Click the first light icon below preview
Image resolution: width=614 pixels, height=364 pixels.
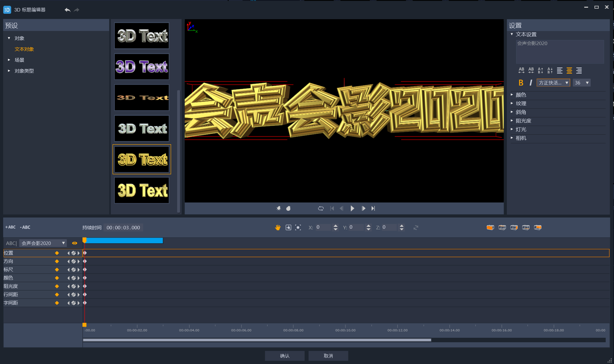[279, 208]
